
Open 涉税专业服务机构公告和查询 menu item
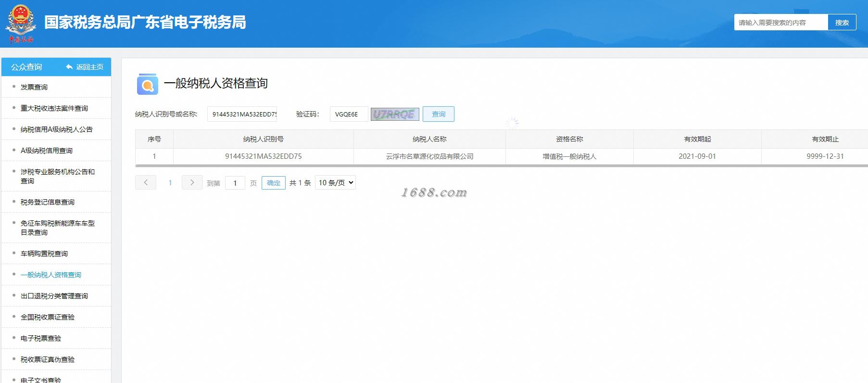pos(58,176)
